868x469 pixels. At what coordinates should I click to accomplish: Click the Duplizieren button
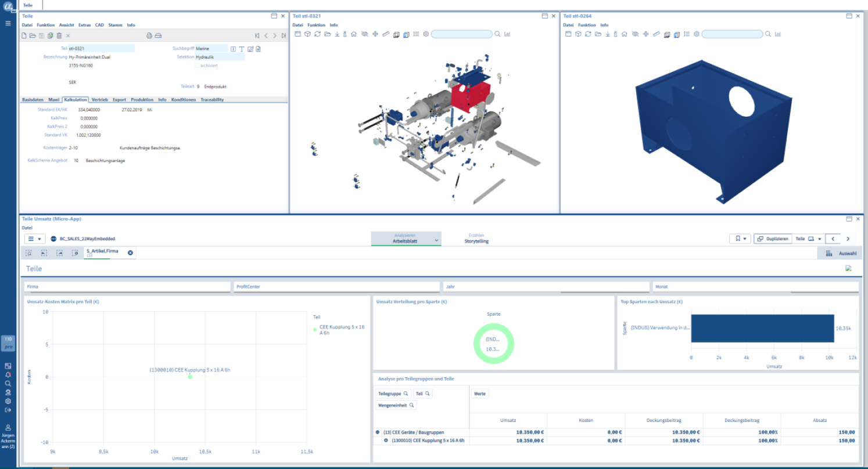click(x=773, y=239)
